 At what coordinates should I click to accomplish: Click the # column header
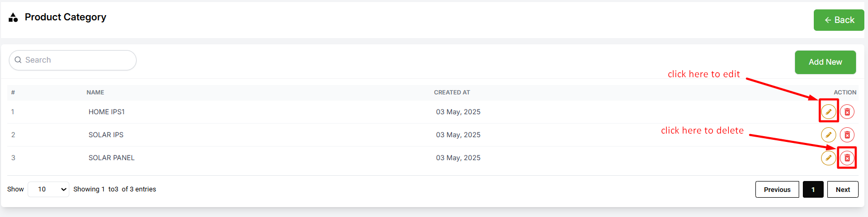pyautogui.click(x=13, y=92)
